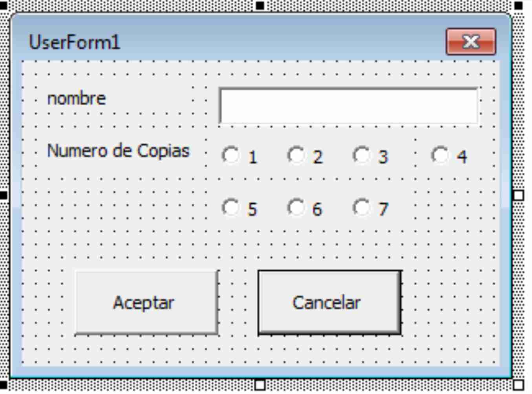Close UserForm1 with the red X button
532x394 pixels.
(471, 42)
